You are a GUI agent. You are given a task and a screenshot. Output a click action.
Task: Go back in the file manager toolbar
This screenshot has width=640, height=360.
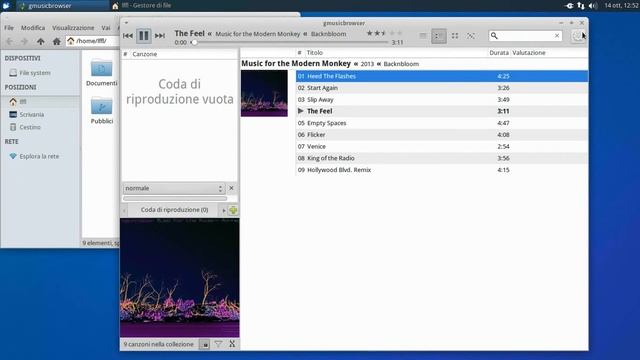(9, 41)
